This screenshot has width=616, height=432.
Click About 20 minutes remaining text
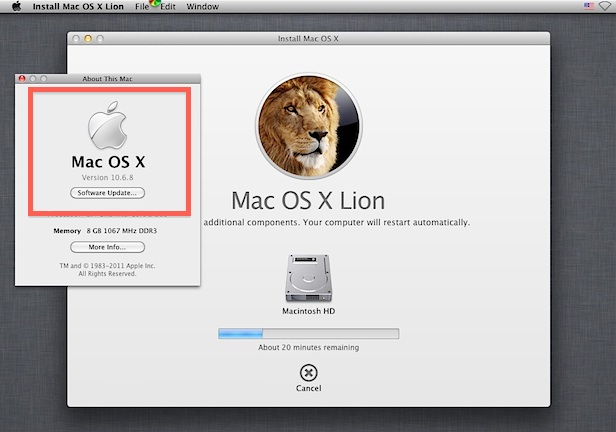pos(309,347)
